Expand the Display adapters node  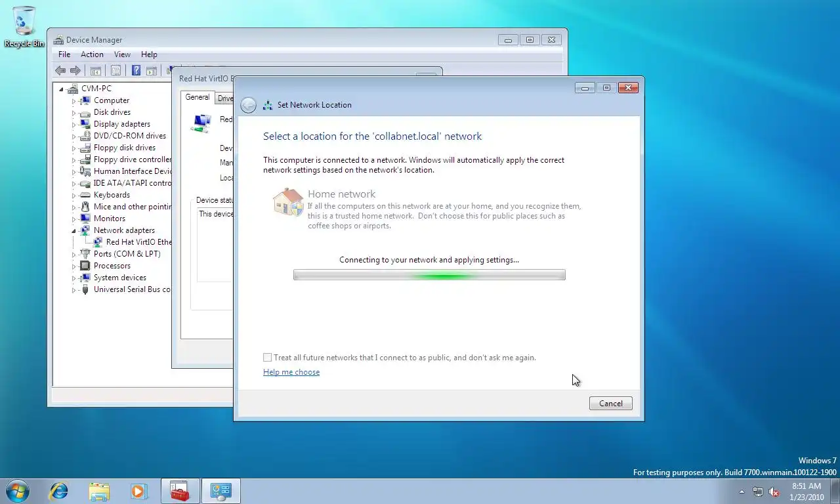click(x=73, y=125)
